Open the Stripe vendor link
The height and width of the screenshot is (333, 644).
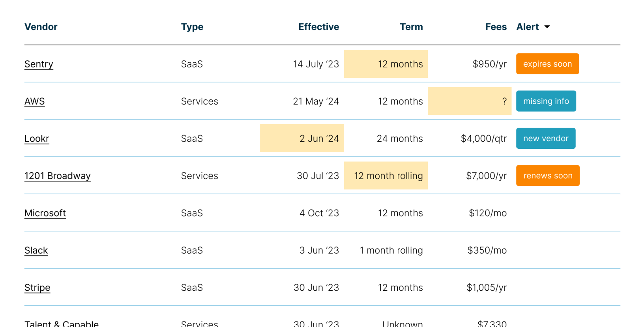tap(37, 288)
